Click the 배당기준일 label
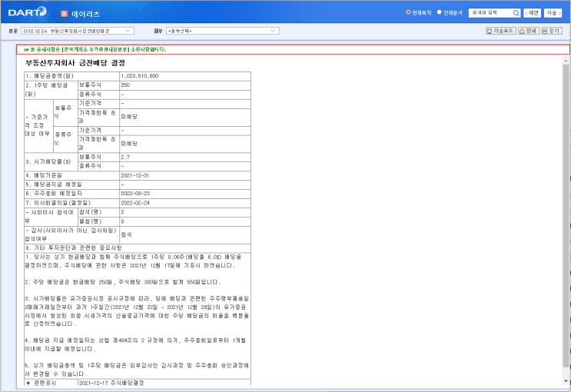571x392 pixels. pos(44,175)
